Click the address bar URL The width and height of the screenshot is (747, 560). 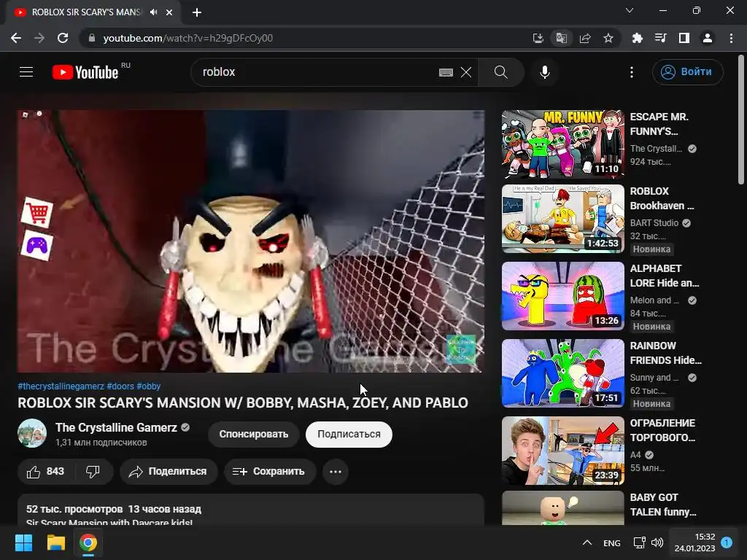(x=187, y=38)
